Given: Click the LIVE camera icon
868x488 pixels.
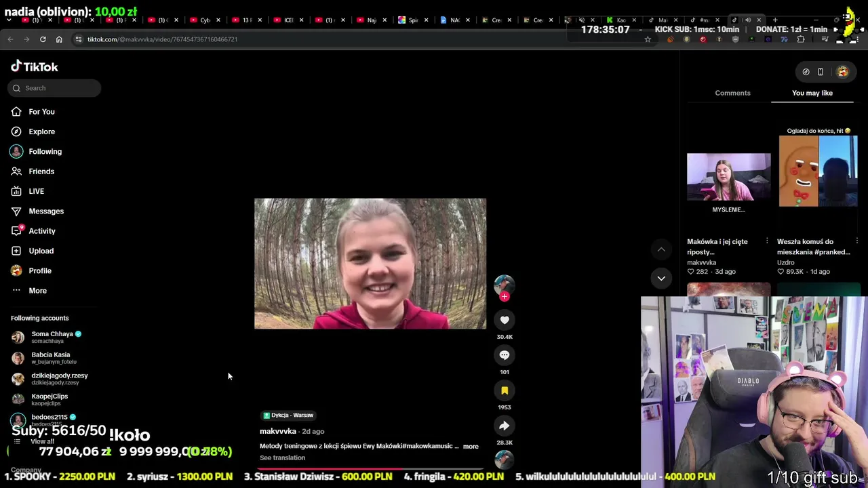Looking at the screenshot, I should point(16,191).
